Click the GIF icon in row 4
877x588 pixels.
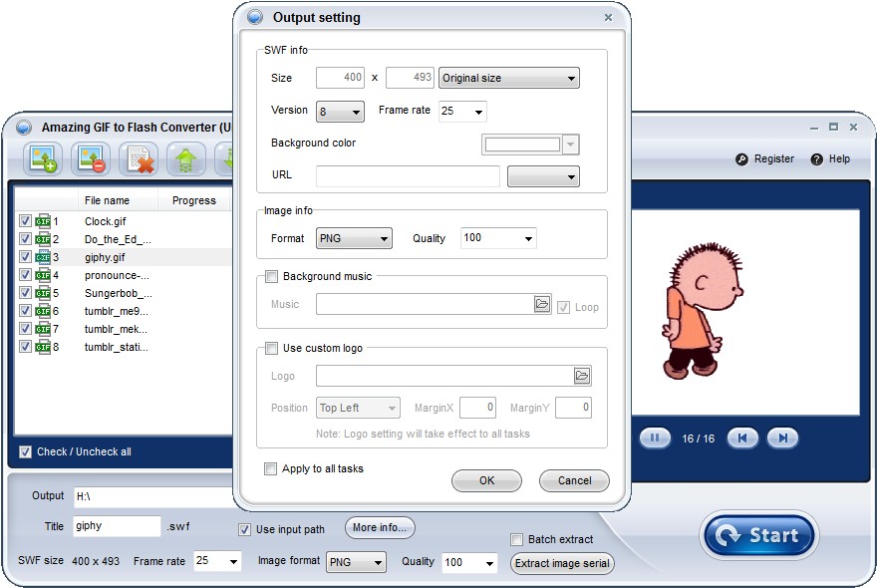[x=43, y=275]
